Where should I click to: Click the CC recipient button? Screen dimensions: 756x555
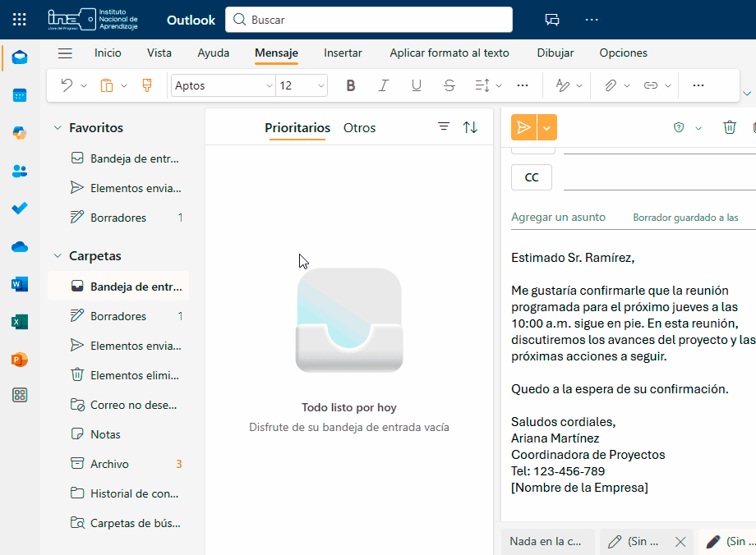click(532, 177)
